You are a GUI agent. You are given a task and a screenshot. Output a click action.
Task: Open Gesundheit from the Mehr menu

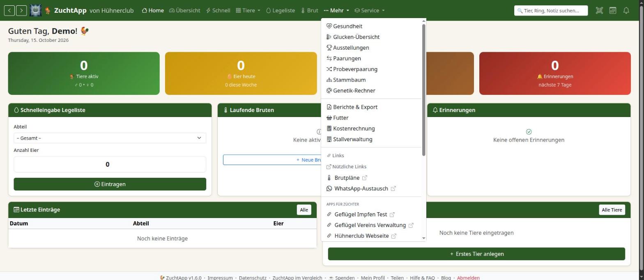[x=372, y=26]
